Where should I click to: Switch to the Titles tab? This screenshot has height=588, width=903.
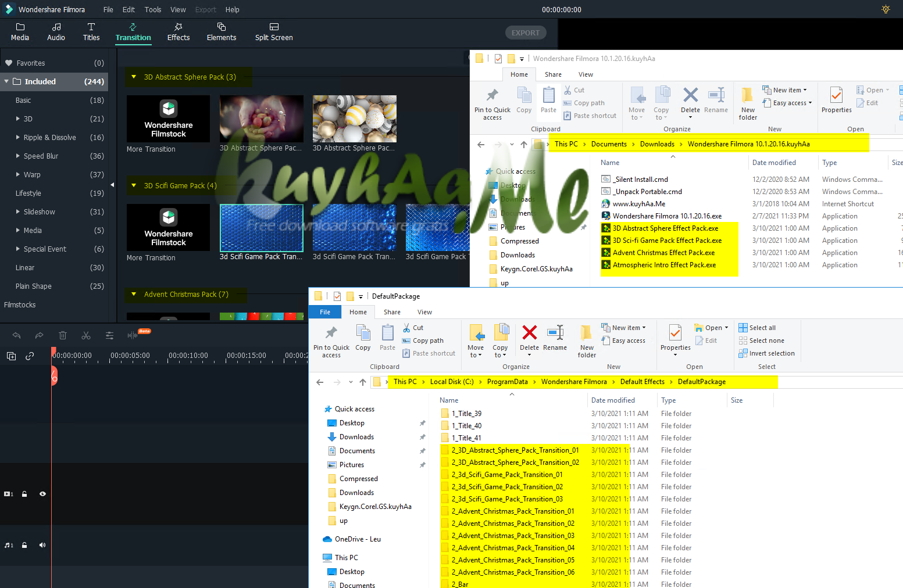click(91, 32)
